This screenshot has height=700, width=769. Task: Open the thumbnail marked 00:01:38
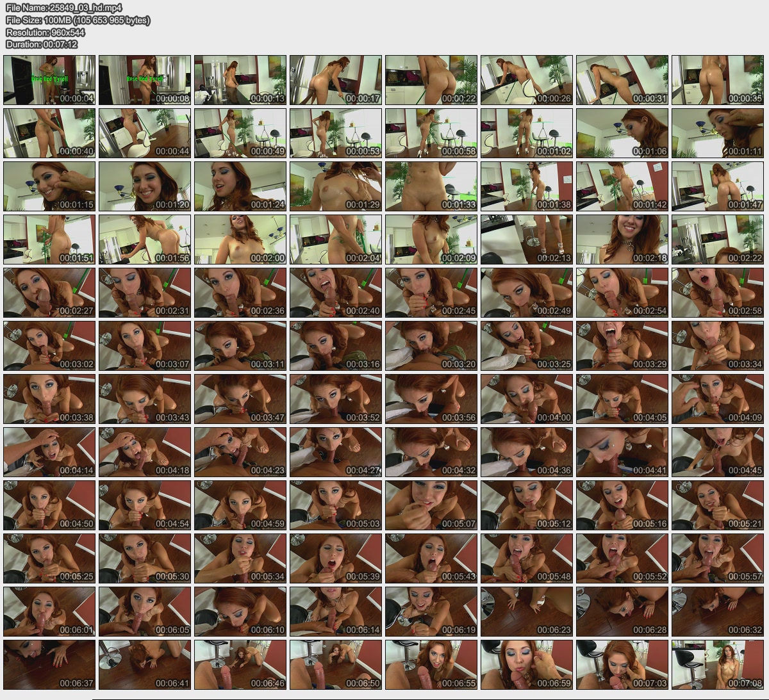click(527, 186)
